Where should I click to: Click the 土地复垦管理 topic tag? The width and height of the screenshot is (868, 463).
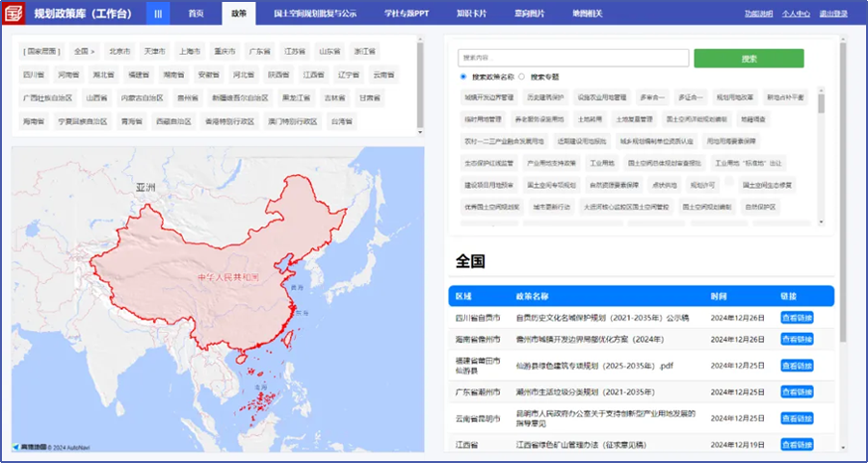click(x=635, y=119)
